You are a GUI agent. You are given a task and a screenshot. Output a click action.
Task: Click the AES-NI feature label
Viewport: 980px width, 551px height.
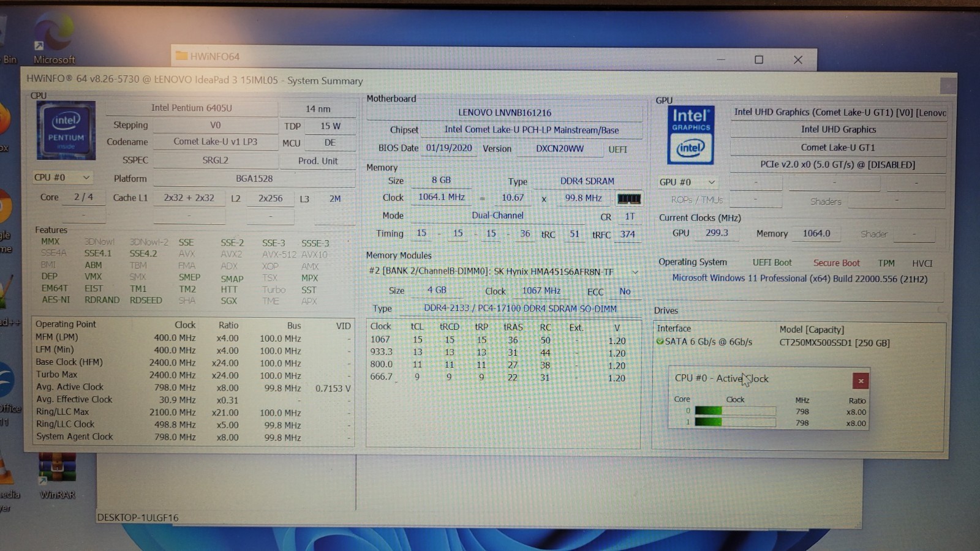click(56, 300)
